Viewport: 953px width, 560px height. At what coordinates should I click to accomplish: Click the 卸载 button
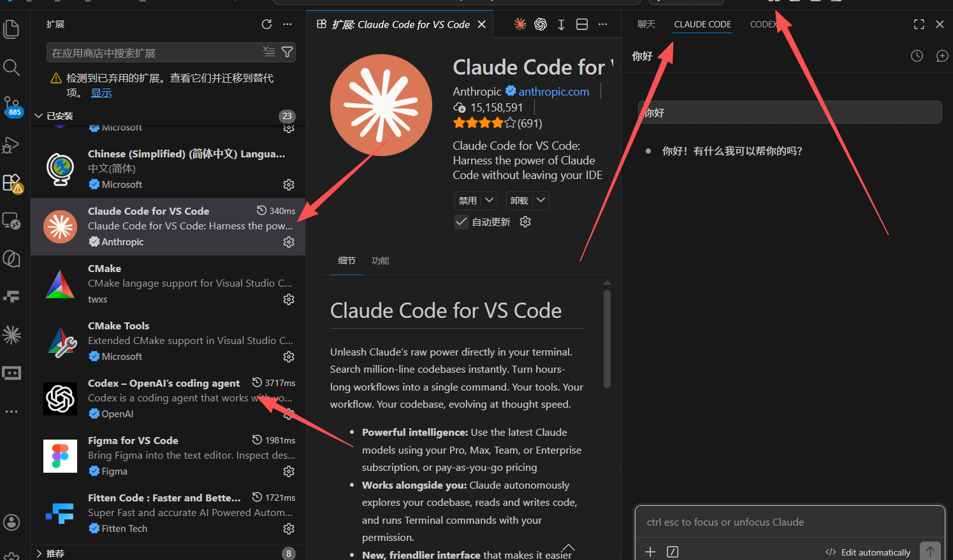pos(520,200)
